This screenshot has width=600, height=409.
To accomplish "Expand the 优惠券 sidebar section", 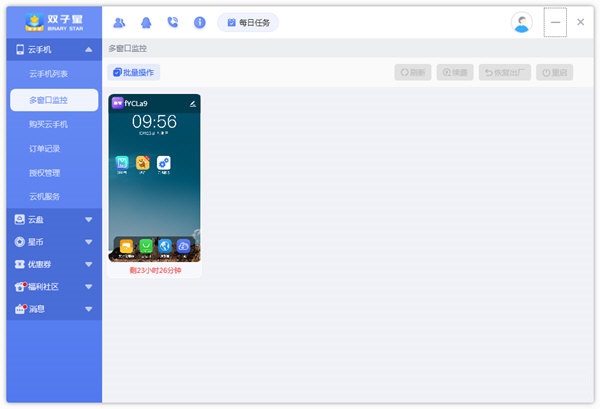I will tap(88, 264).
